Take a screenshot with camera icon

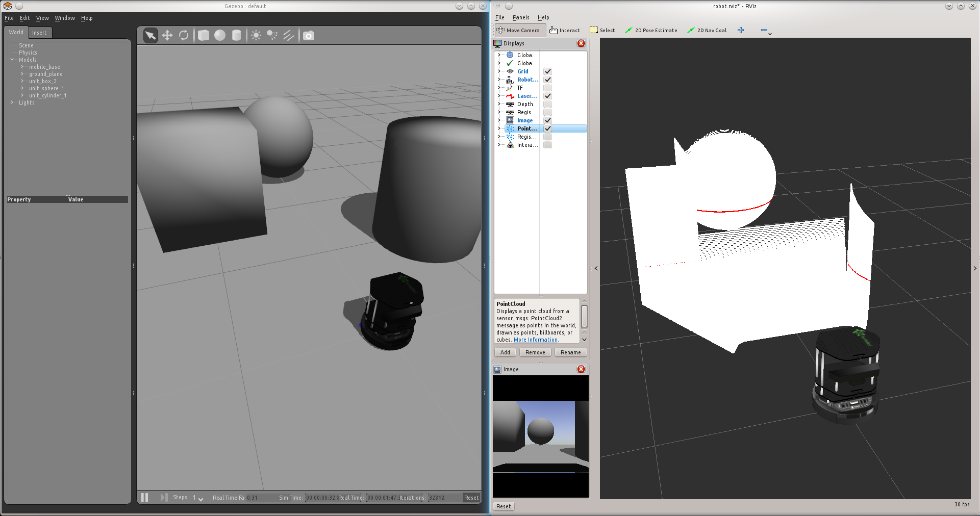pyautogui.click(x=309, y=36)
